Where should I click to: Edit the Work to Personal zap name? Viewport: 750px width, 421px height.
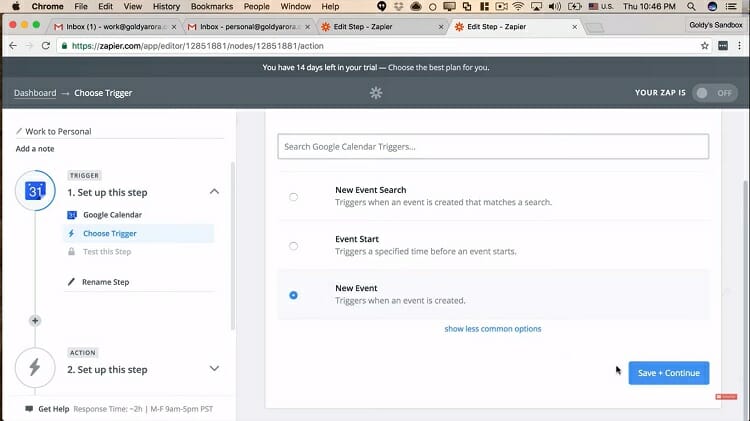(58, 131)
